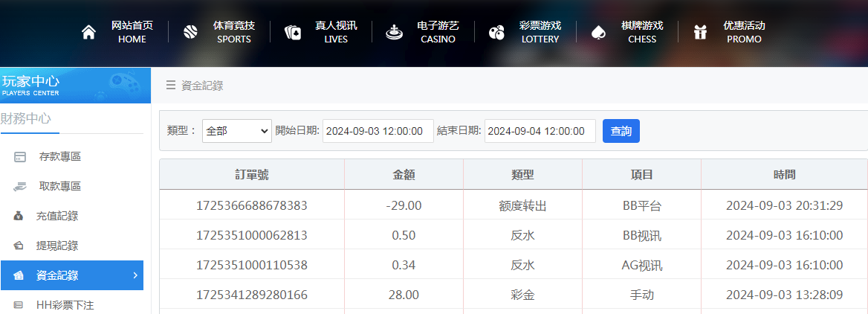Open 存款專區 in the sidebar
This screenshot has height=314, width=868.
[x=59, y=156]
